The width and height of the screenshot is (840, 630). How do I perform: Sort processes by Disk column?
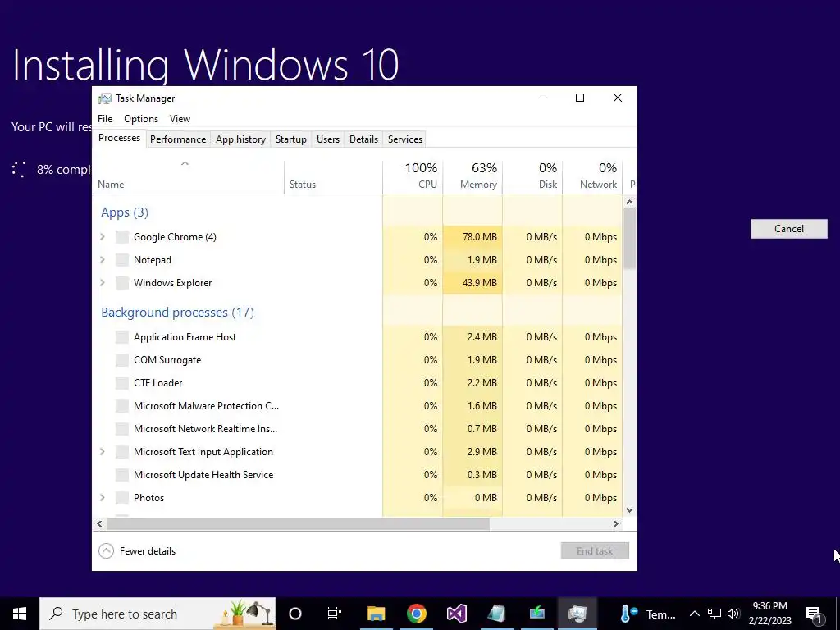532,176
